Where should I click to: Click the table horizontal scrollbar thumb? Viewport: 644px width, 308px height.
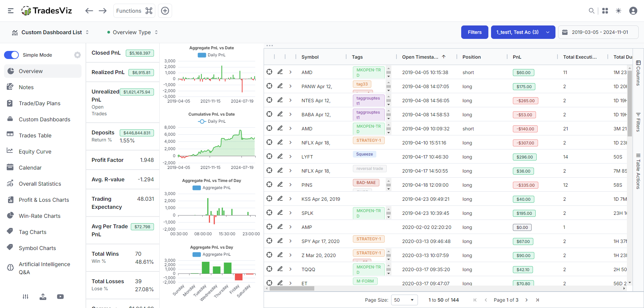click(292, 288)
